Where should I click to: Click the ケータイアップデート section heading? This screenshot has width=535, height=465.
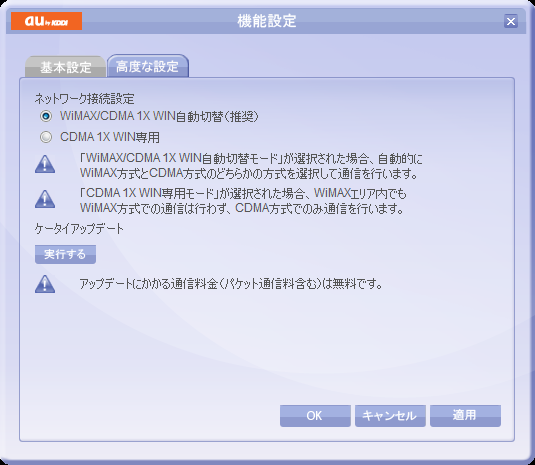pyautogui.click(x=79, y=229)
